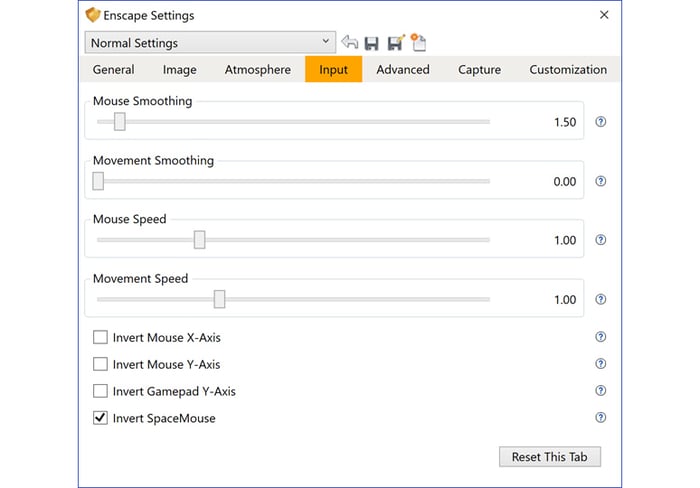Click the Movement Smoothing value 0.00

(565, 181)
